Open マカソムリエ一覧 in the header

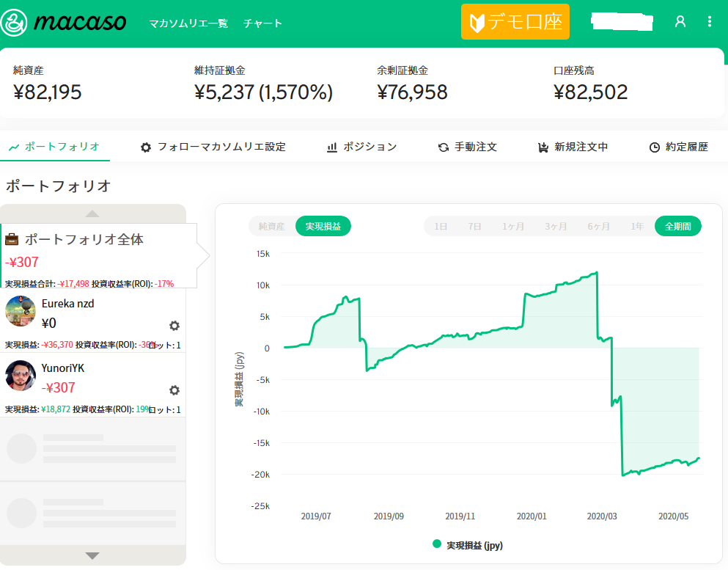coord(188,23)
